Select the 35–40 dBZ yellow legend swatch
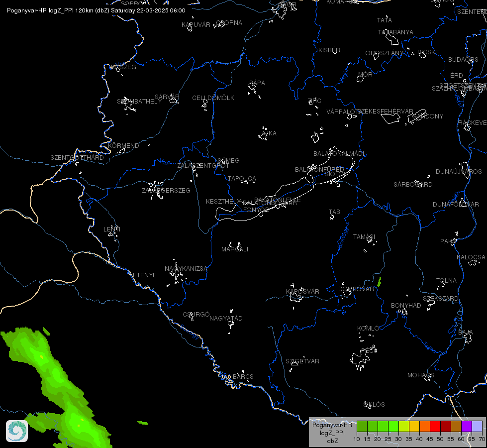This screenshot has height=448, width=487. pyautogui.click(x=414, y=426)
